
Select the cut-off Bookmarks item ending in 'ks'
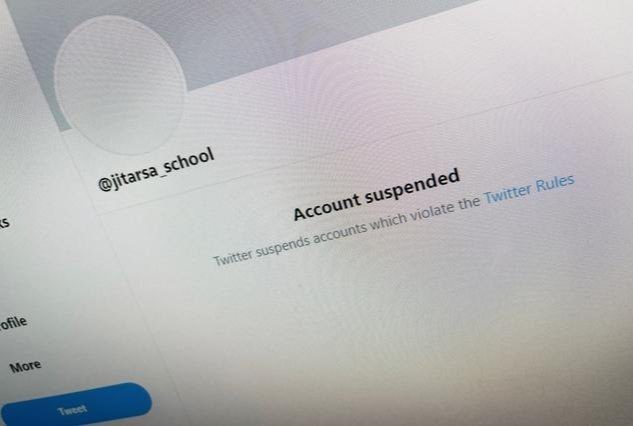pos(4,223)
